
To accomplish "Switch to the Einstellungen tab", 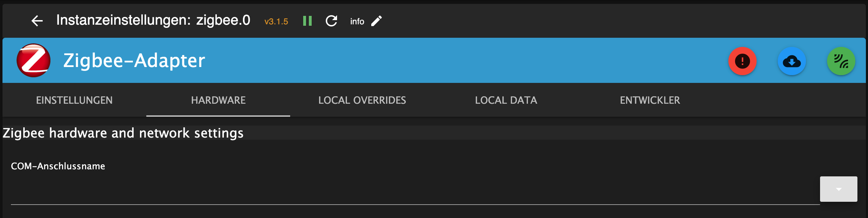I will click(x=74, y=100).
